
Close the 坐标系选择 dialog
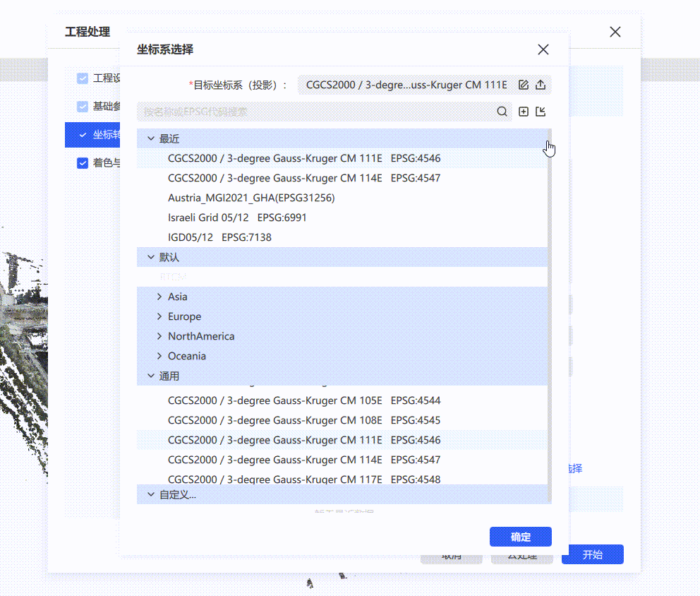(543, 49)
